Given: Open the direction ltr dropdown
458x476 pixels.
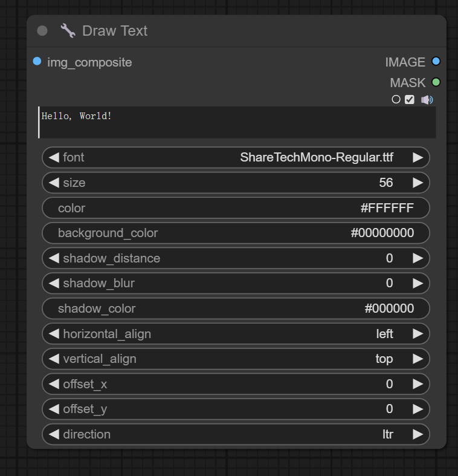Looking at the screenshot, I should [x=387, y=434].
